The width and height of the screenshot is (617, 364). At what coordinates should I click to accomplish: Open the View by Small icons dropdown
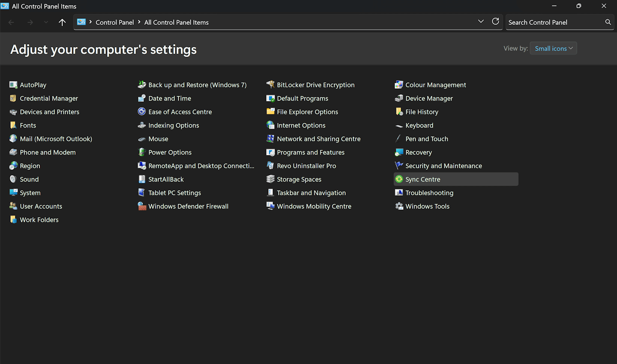[x=553, y=48]
